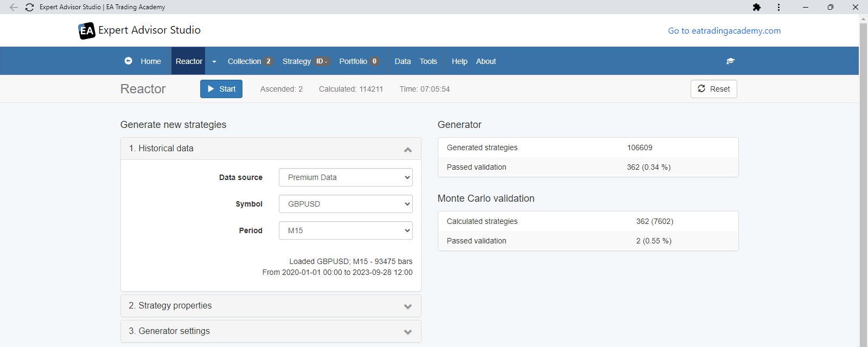868x347 pixels.
Task: Click the graduation cap academy icon
Action: tap(731, 61)
